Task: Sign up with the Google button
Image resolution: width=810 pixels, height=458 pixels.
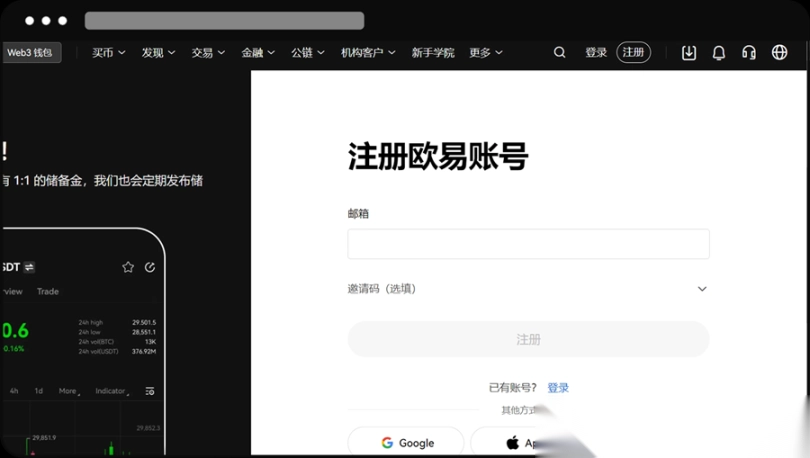Action: 406,443
